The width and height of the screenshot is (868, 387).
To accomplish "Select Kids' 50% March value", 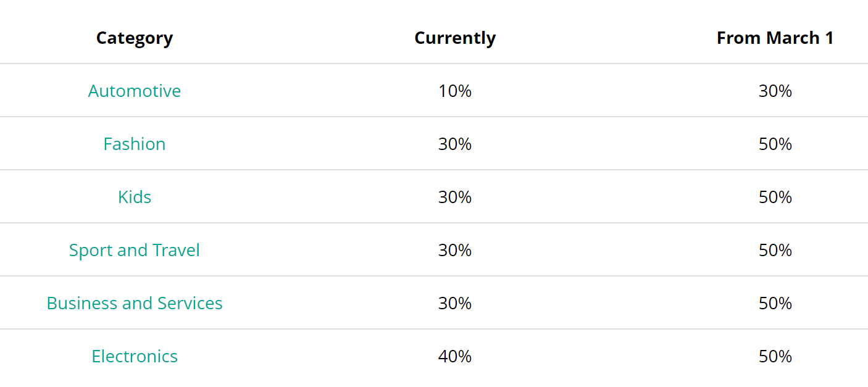I will (775, 197).
